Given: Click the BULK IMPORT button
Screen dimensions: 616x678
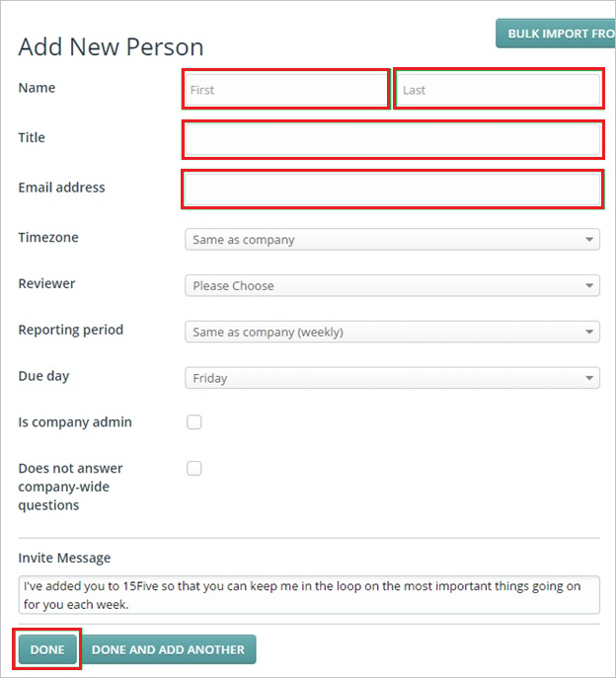Looking at the screenshot, I should [x=556, y=34].
